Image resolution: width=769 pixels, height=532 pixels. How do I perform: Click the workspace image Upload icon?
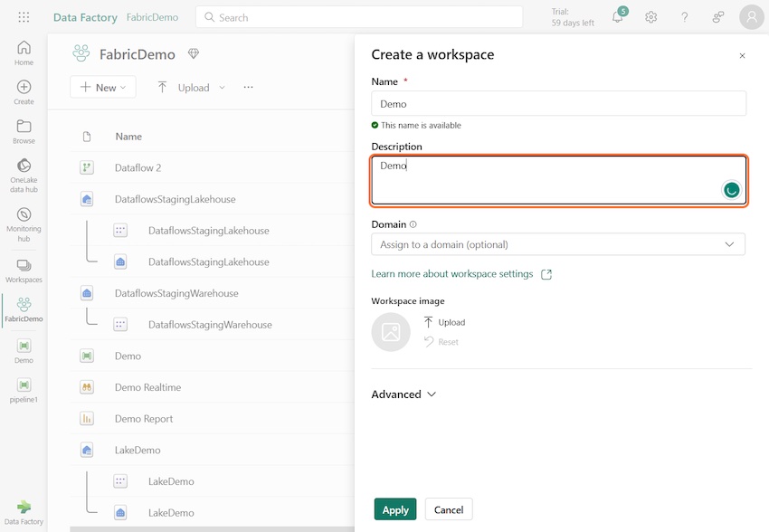429,322
